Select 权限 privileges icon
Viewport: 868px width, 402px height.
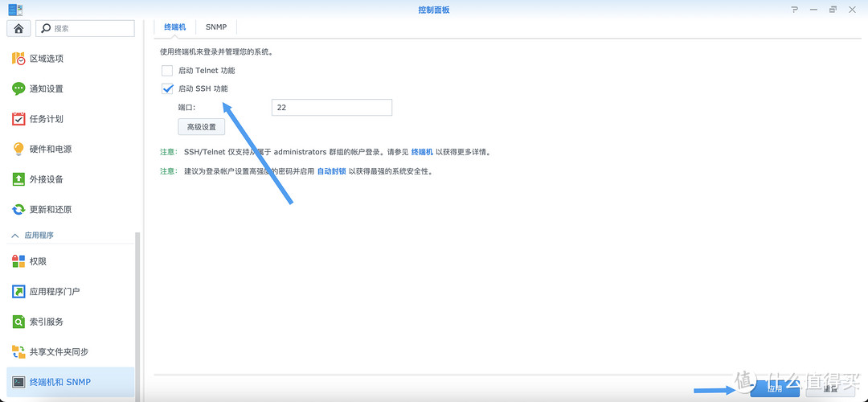coord(18,261)
